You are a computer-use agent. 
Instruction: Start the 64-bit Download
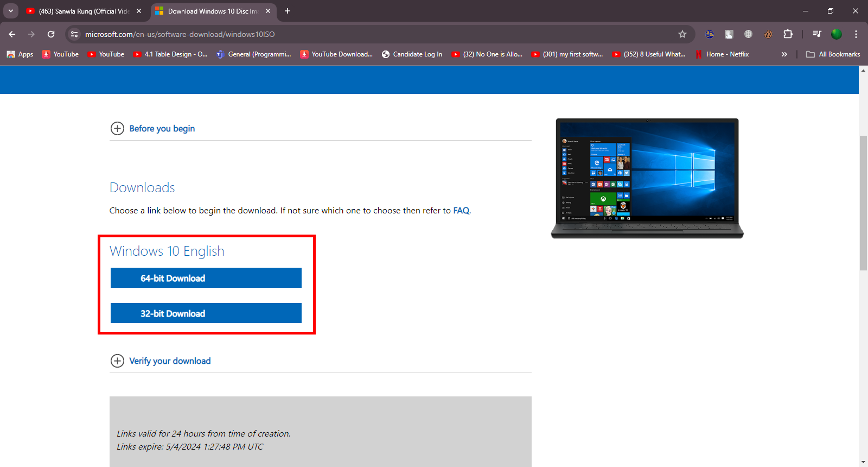click(x=206, y=278)
